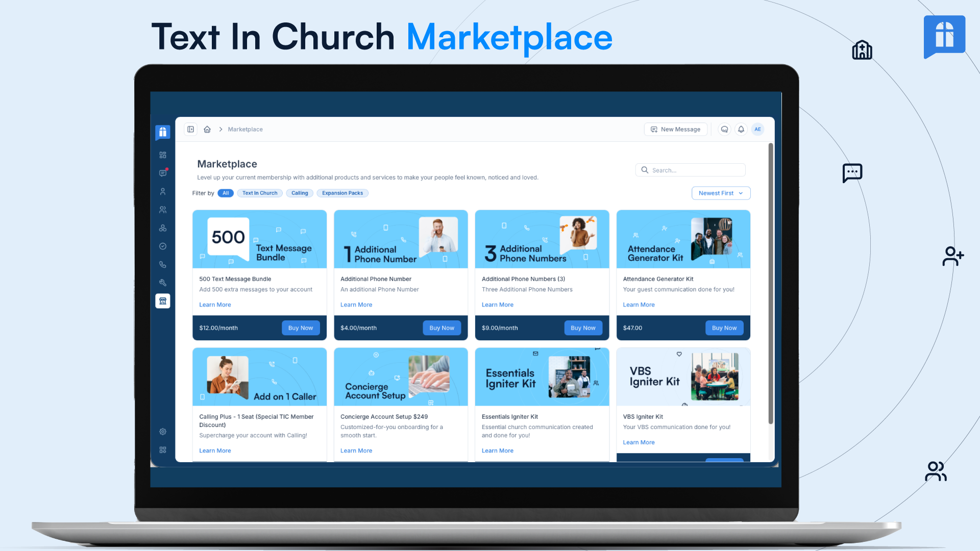Open the groups people icon in sidebar
Screen dimensions: 980x551
click(163, 210)
